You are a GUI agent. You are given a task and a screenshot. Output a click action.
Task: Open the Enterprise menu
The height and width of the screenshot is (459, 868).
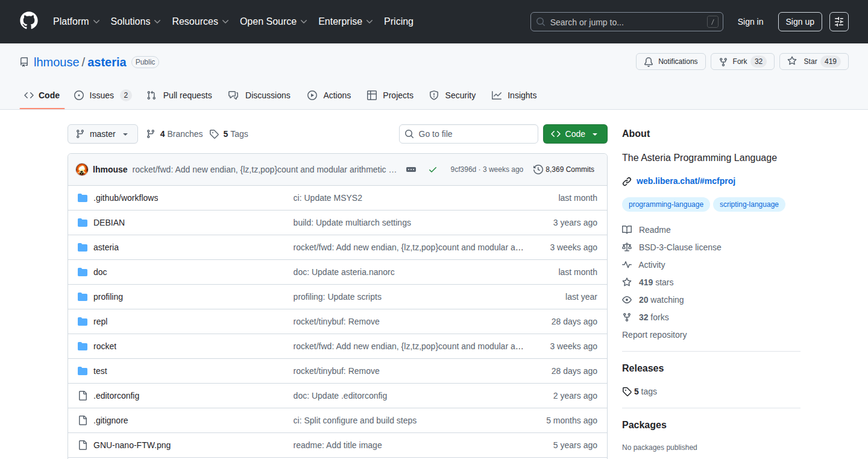(345, 22)
